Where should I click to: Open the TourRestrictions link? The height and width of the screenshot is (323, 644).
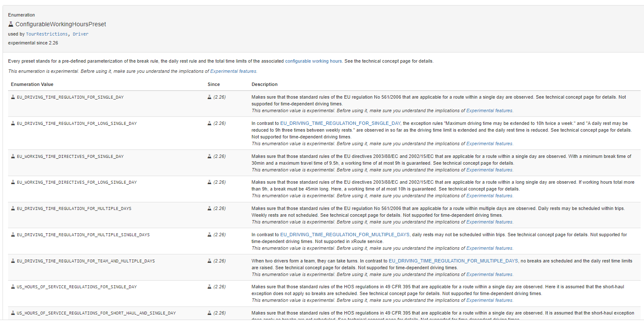(47, 34)
